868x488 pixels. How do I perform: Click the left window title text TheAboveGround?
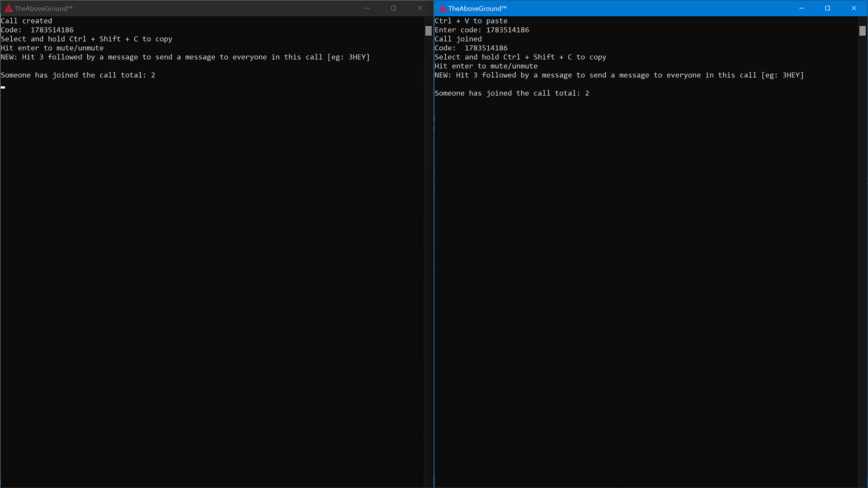43,8
